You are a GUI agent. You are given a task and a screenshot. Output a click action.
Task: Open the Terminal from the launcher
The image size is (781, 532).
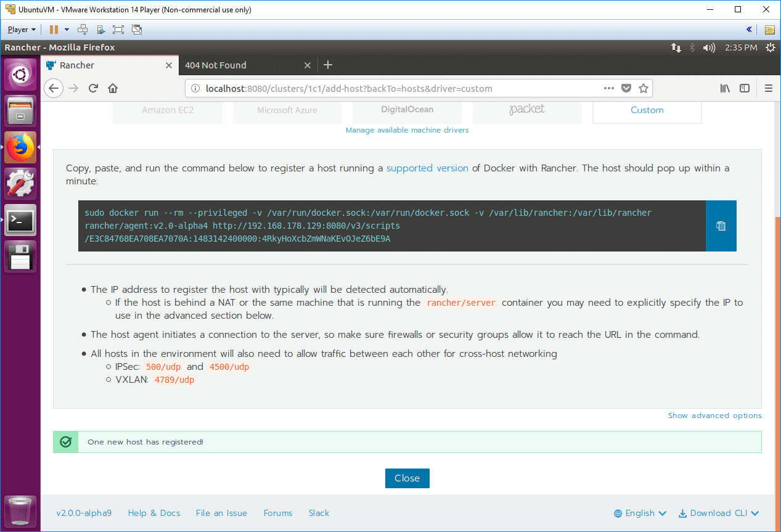tap(20, 220)
